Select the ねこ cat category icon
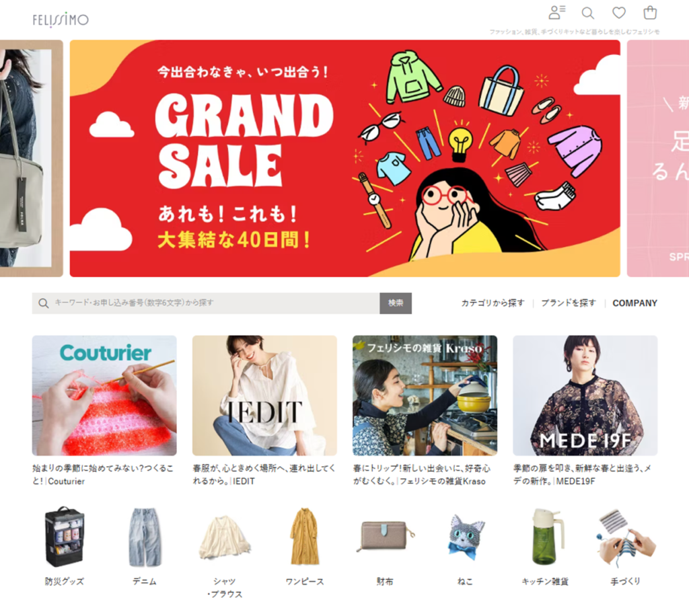The height and width of the screenshot is (616, 689). click(465, 537)
